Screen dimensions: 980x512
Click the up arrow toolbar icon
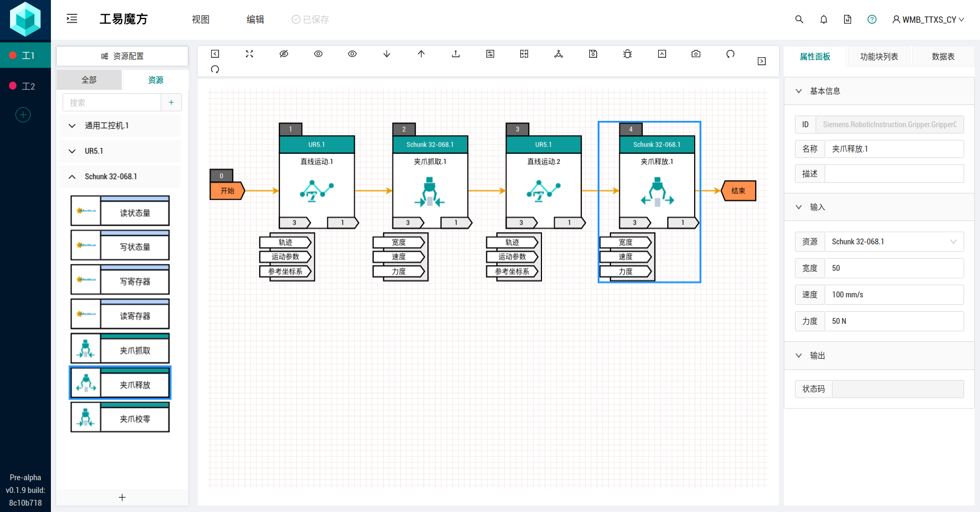[421, 54]
